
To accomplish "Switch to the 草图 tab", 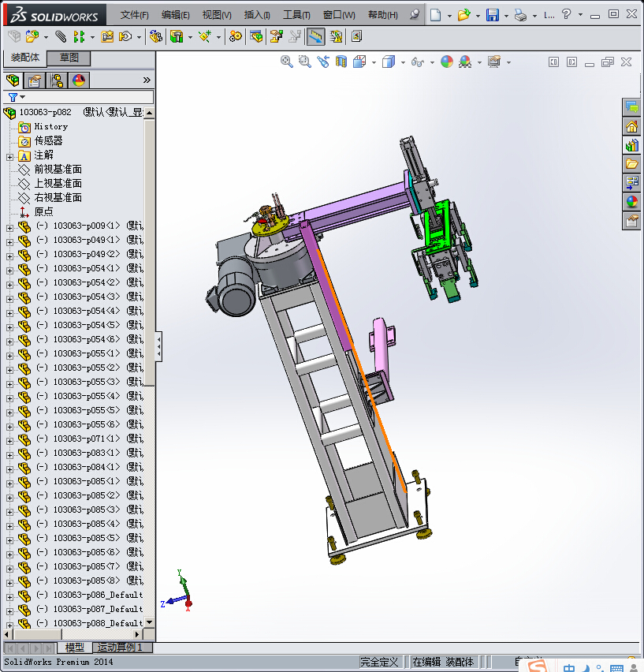I will tap(69, 58).
